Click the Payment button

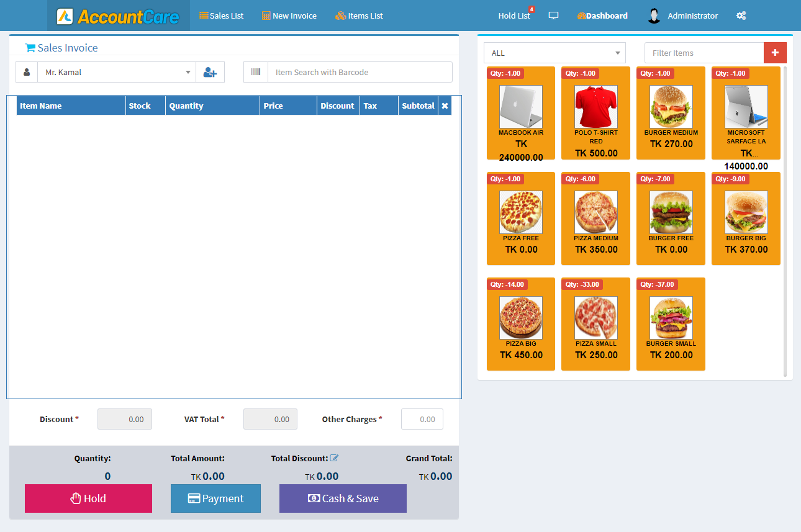pyautogui.click(x=215, y=498)
